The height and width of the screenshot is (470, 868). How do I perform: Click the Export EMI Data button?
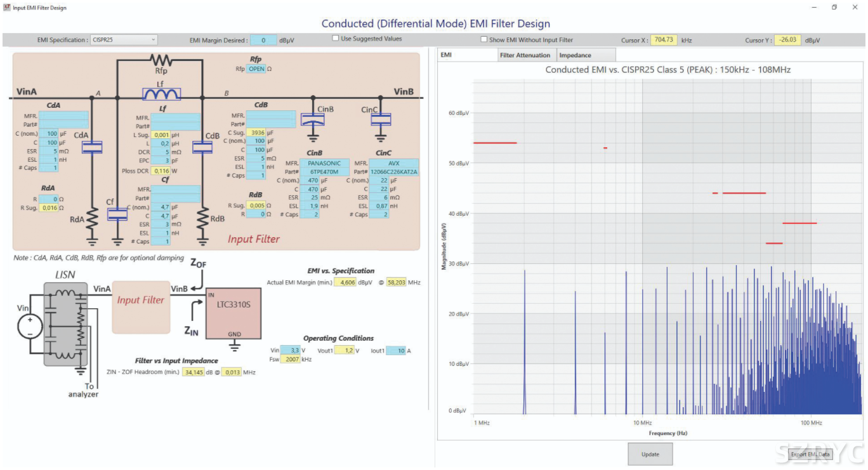[810, 454]
